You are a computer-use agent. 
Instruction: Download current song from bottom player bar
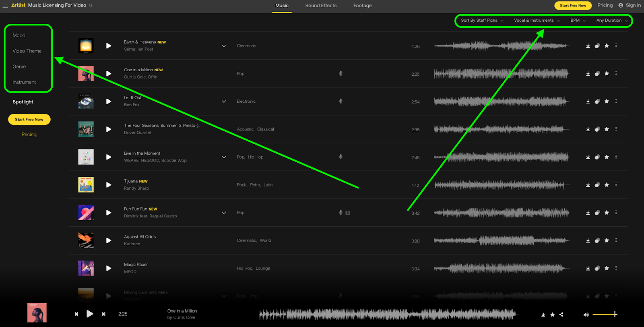(543, 315)
